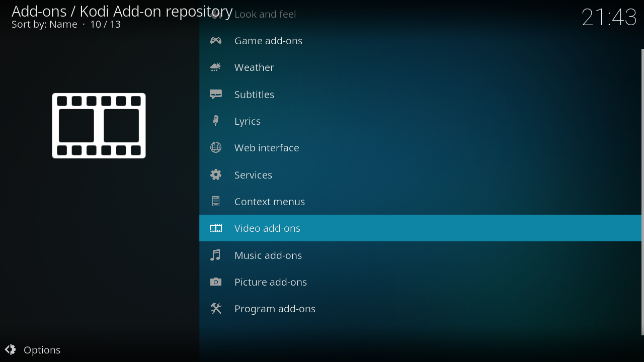644x362 pixels.
Task: Click the web interface globe icon
Action: (x=216, y=148)
